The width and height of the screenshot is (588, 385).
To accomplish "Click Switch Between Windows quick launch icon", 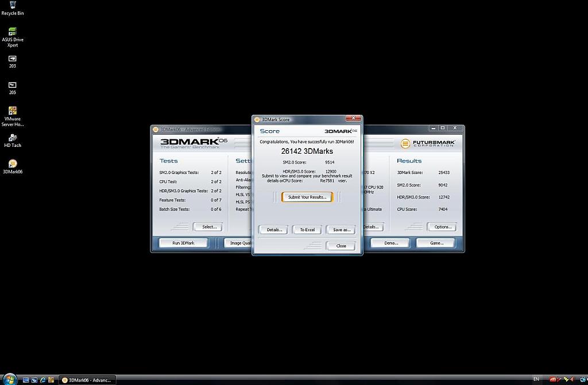I will [34, 380].
